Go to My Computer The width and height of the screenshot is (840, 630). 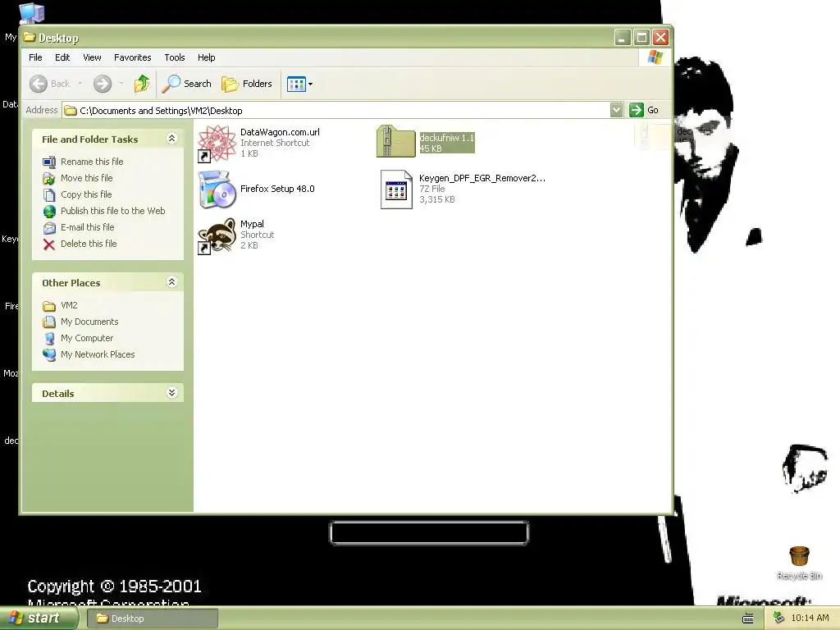(x=87, y=338)
